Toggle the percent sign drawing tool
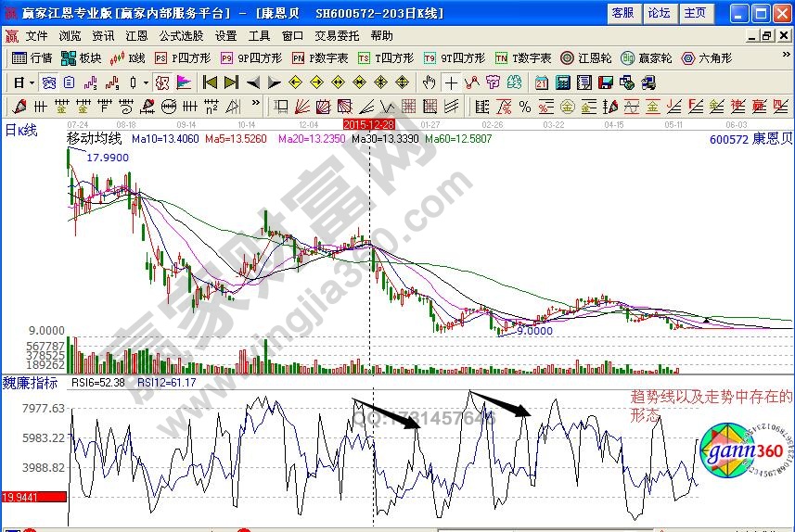The width and height of the screenshot is (795, 532). click(x=524, y=106)
